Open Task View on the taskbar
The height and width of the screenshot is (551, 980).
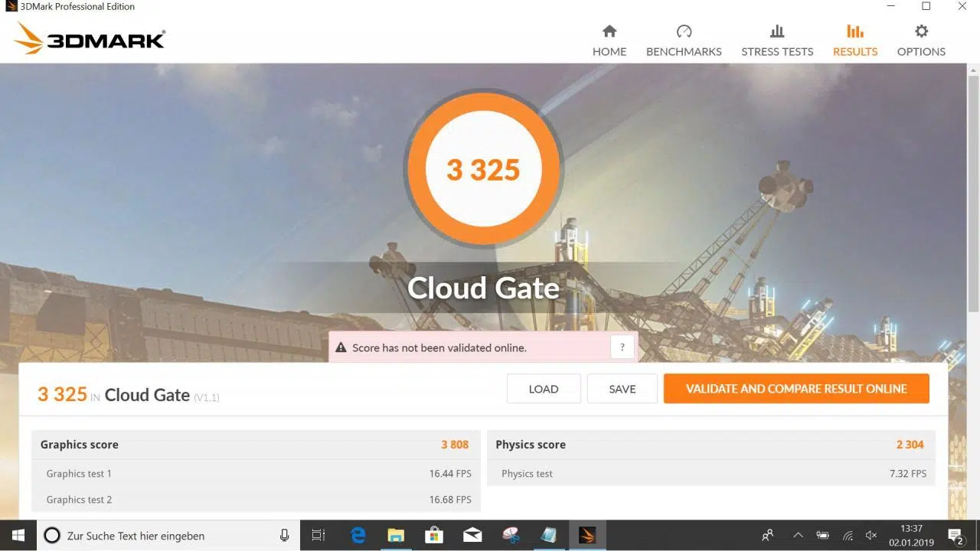click(318, 536)
